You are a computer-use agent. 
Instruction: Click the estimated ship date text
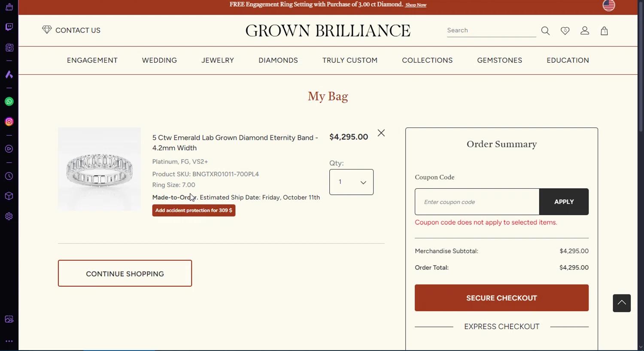coord(260,197)
